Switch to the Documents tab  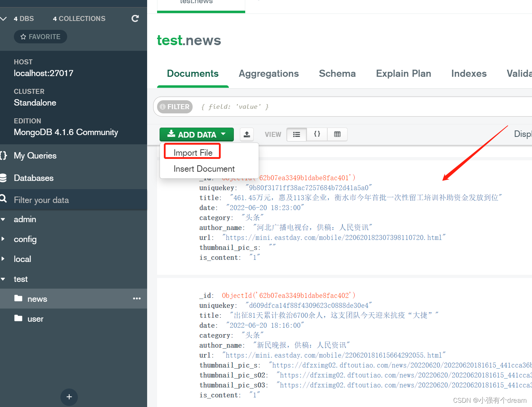click(193, 74)
